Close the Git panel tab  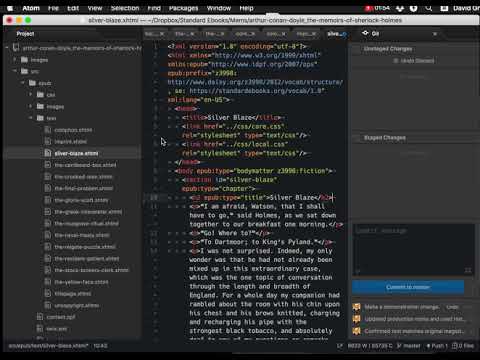pos(435,34)
